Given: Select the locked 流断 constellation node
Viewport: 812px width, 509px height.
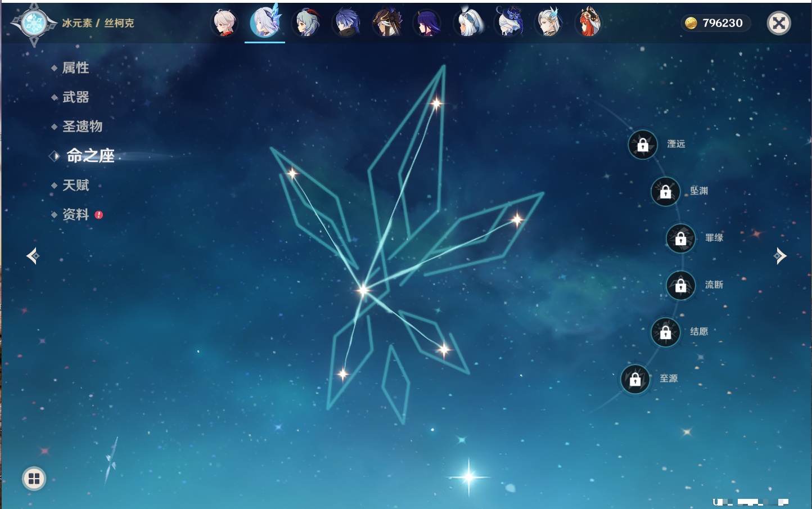Looking at the screenshot, I should [x=681, y=286].
